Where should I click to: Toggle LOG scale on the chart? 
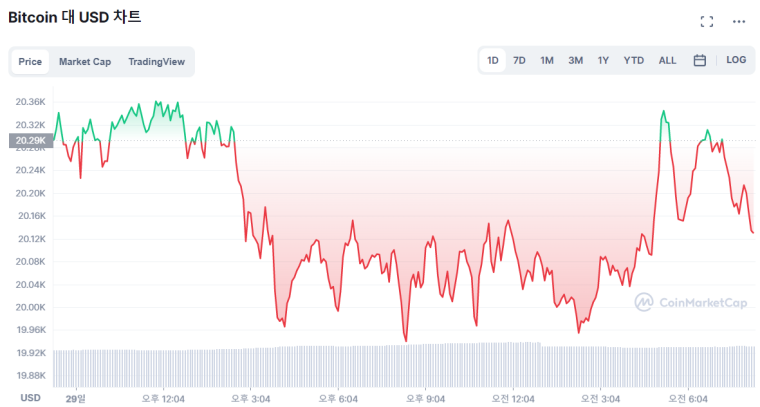pos(736,60)
